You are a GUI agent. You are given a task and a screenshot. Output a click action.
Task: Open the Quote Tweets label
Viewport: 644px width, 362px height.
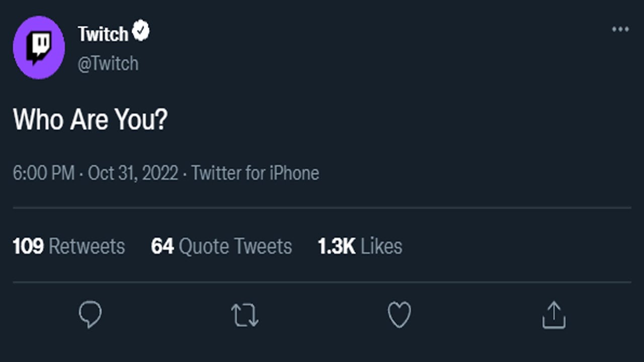coord(235,246)
